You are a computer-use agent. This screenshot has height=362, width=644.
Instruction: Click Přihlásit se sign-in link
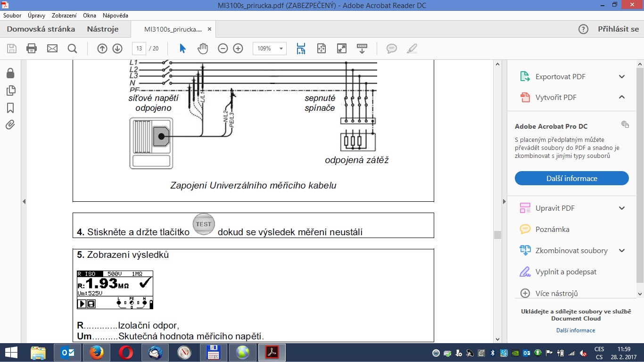coord(618,29)
